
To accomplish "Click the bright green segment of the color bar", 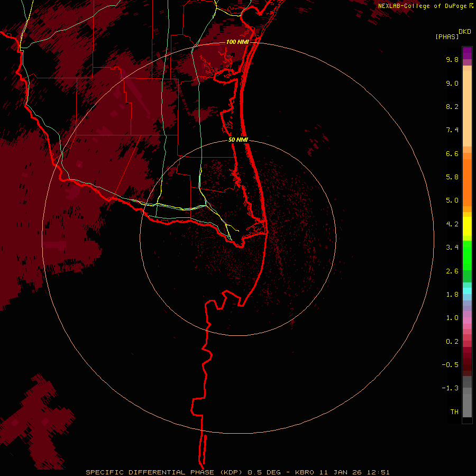I will point(467,255).
